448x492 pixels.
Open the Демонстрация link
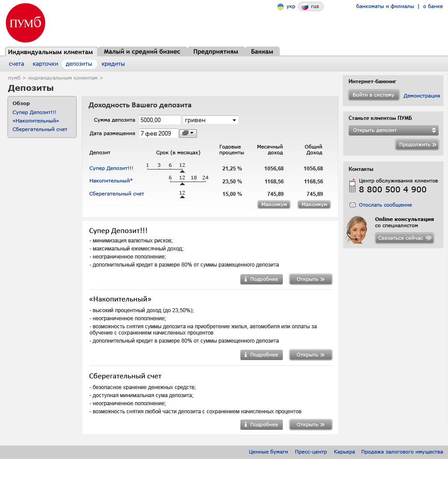click(422, 96)
